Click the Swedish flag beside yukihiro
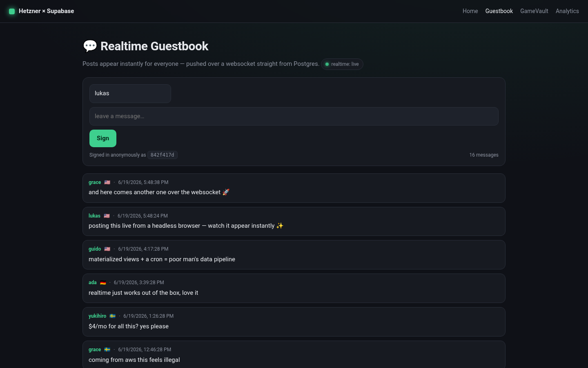The height and width of the screenshot is (368, 588). pos(112,316)
